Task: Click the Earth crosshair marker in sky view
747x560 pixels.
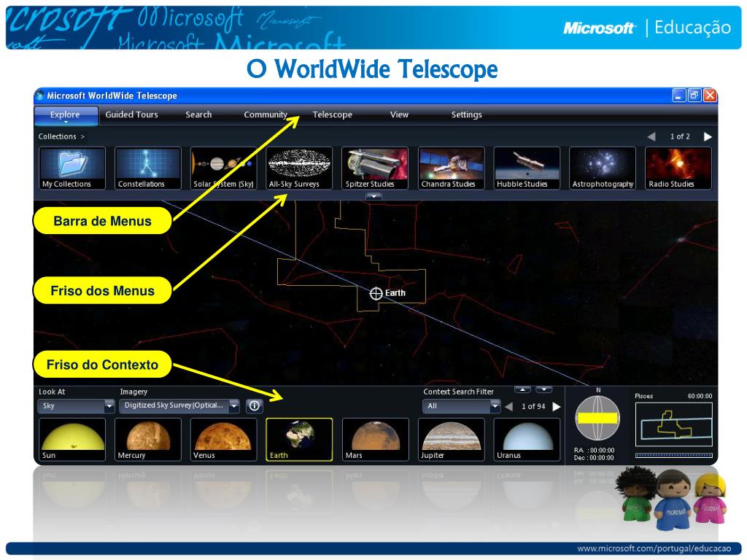Action: [376, 293]
